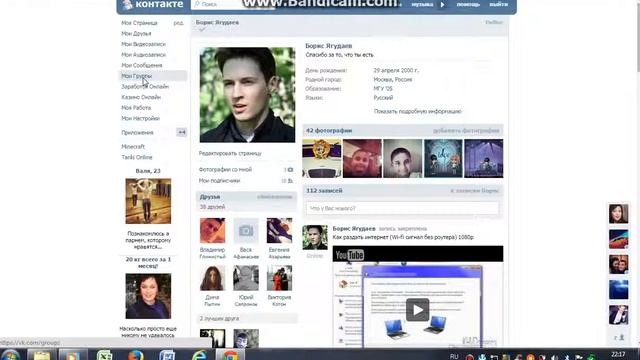Image resolution: width=640 pixels, height=360 pixels.
Task: Open friend Диана's avatar
Action: pos(212,278)
